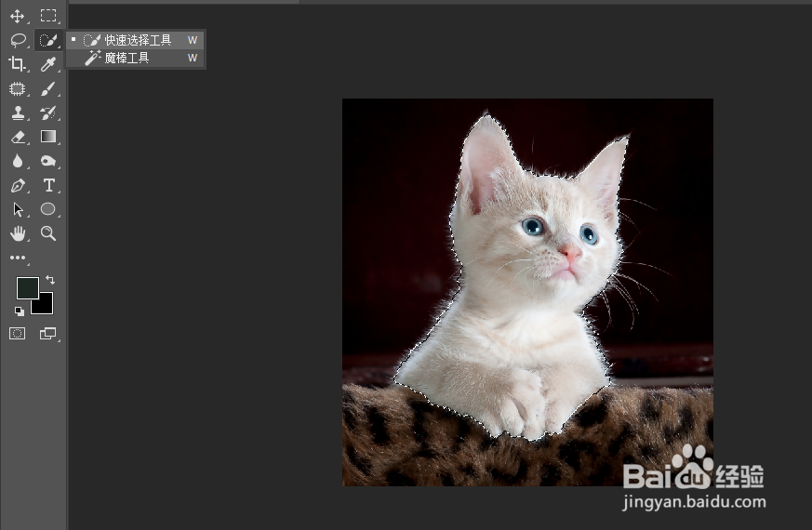Select the Eraser tool

point(18,137)
